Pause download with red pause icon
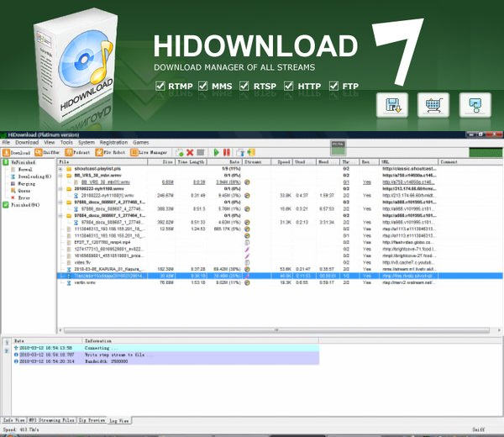 (227, 152)
